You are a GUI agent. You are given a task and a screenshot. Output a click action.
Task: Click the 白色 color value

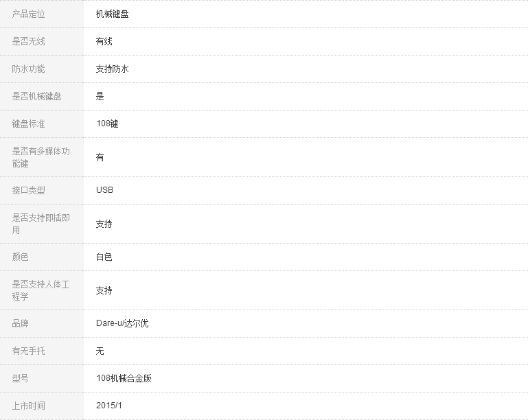click(x=104, y=257)
